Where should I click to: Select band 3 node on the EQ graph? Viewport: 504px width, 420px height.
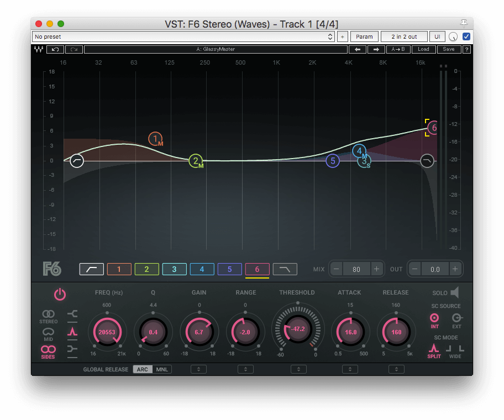(x=365, y=161)
